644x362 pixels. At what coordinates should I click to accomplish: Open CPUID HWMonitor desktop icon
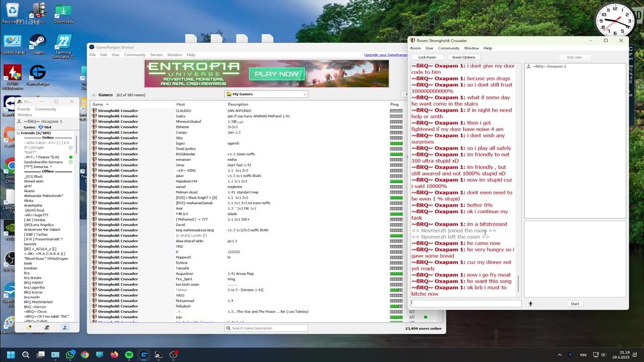pyautogui.click(x=12, y=76)
